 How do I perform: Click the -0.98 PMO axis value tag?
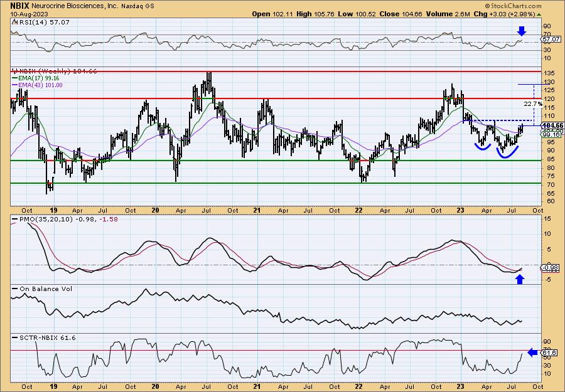550,267
